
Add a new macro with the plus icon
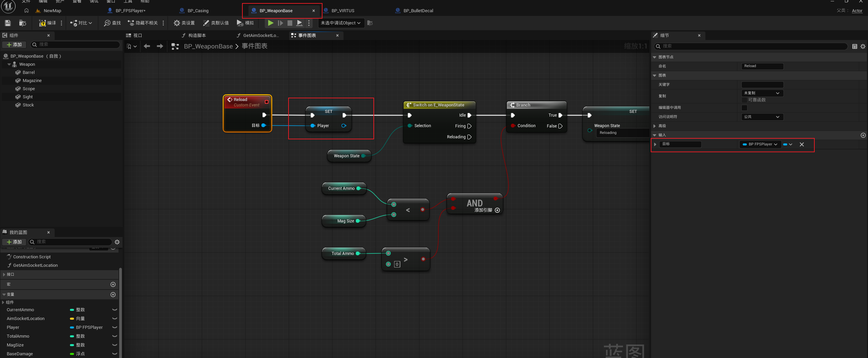113,284
